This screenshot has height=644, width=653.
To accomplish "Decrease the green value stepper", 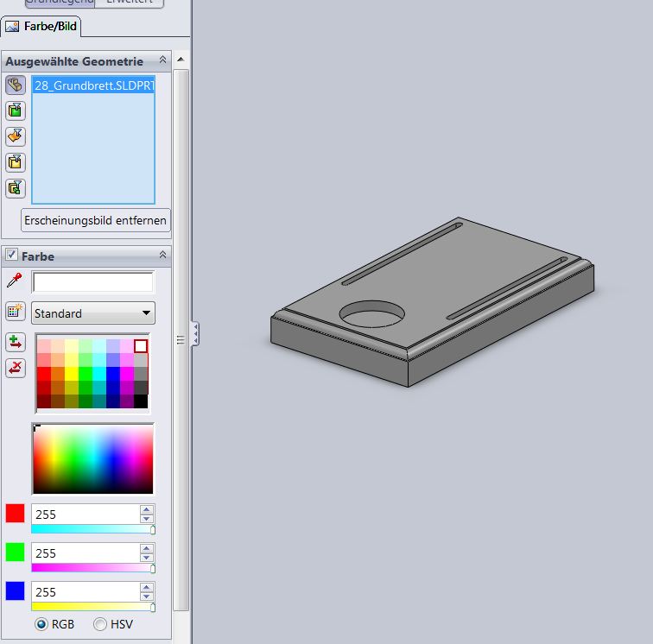I will pyautogui.click(x=146, y=558).
